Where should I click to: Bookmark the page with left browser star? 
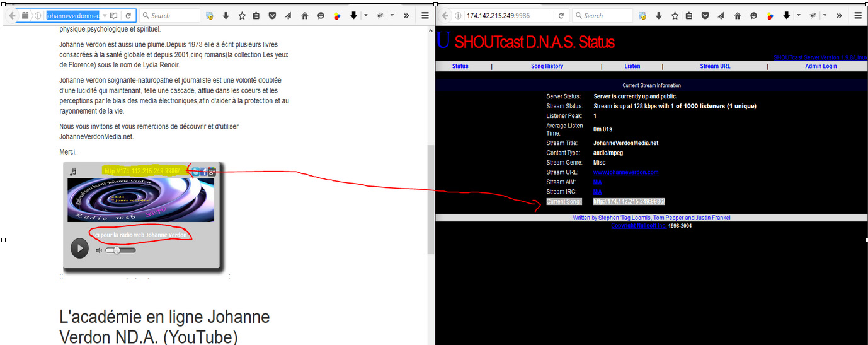coord(241,16)
